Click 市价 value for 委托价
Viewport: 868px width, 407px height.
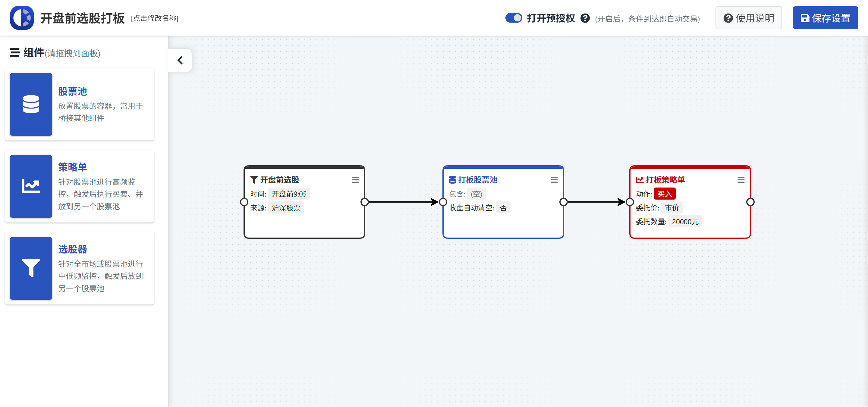[x=672, y=208]
